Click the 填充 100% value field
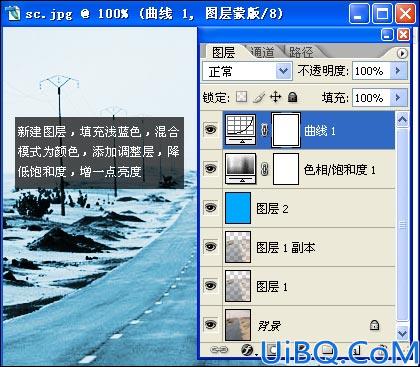Screen dimensions: 420x367 point(371,98)
